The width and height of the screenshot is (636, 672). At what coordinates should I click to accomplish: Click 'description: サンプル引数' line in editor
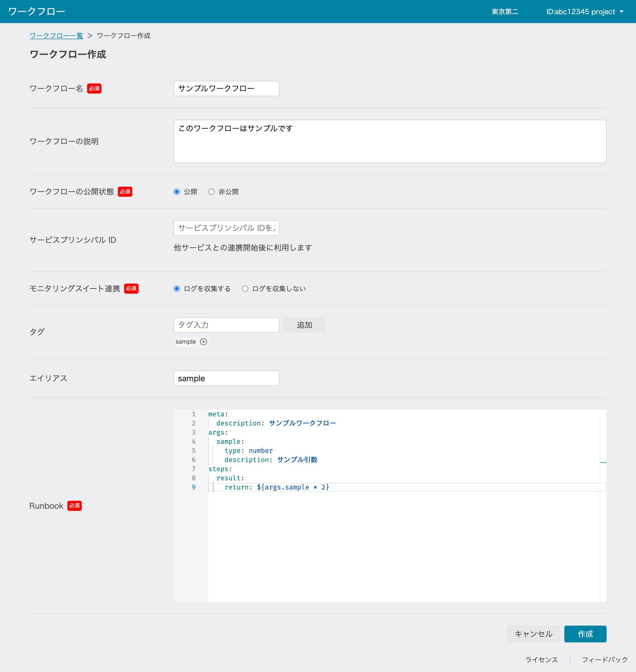(x=271, y=460)
